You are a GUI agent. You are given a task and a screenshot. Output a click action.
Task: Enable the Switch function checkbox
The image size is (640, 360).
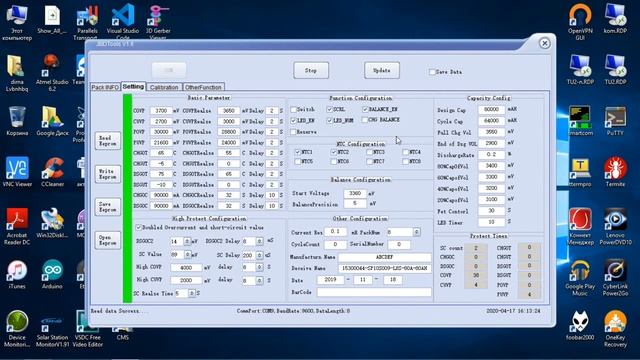click(x=293, y=109)
